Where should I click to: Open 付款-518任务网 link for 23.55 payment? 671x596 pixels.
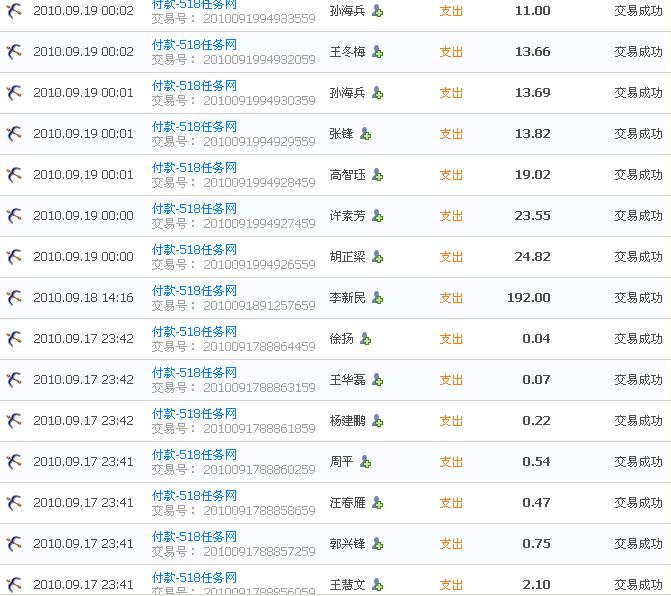tap(194, 209)
